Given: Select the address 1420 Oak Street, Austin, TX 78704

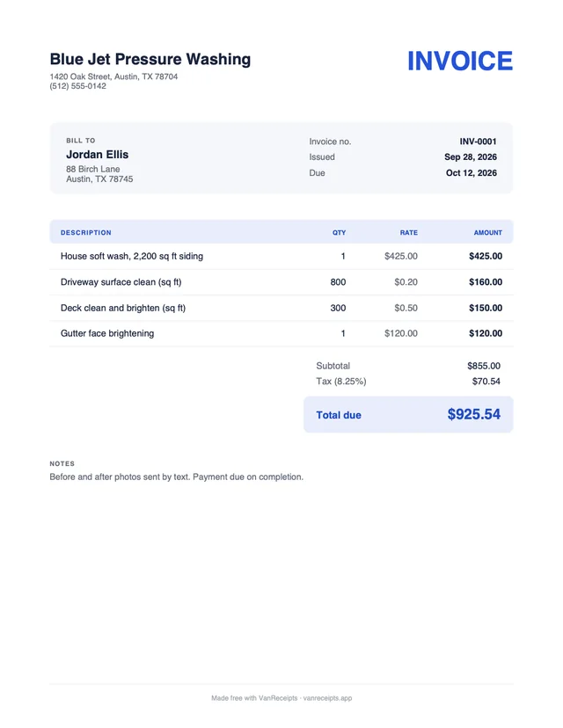Looking at the screenshot, I should click(113, 76).
